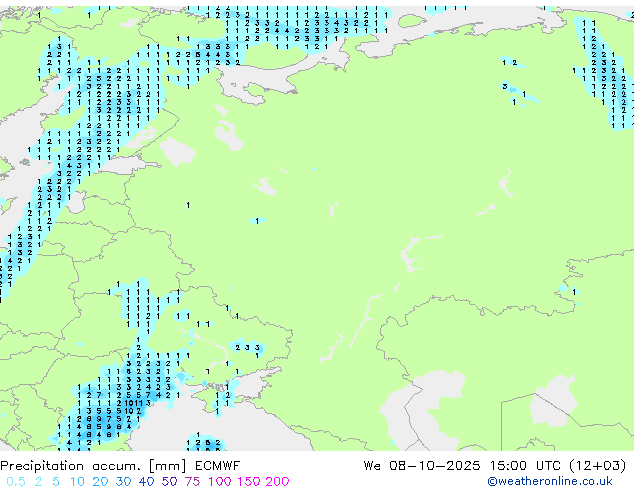Click the Precipitation accum. [mm] label
Image resolution: width=634 pixels, height=490 pixels.
(93, 466)
